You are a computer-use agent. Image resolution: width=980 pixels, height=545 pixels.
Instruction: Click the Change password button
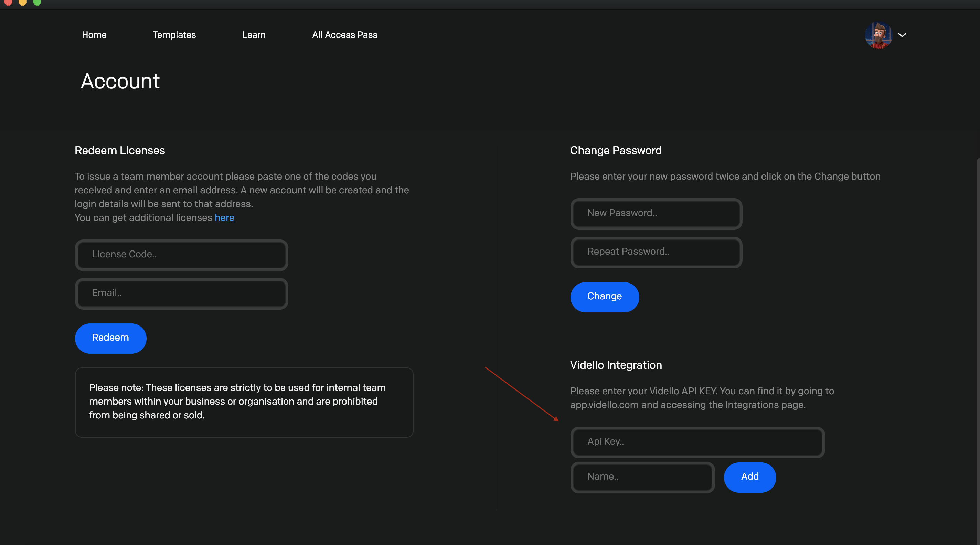[x=605, y=297]
